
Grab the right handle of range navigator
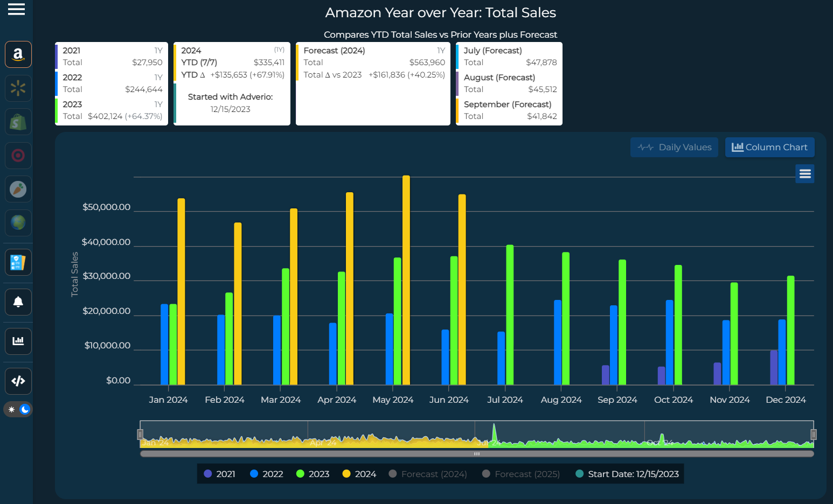pos(814,435)
